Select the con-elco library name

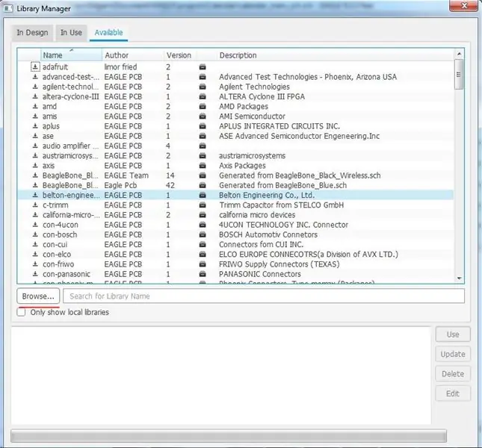click(x=57, y=255)
